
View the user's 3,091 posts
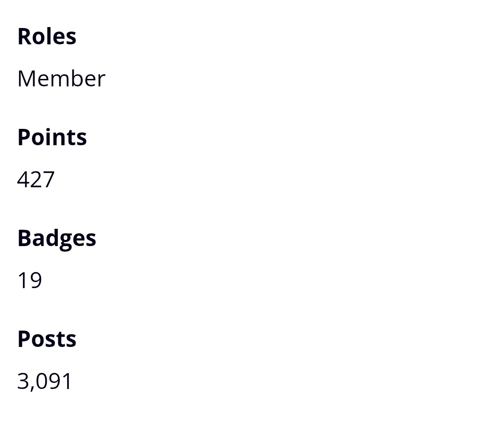click(x=45, y=381)
